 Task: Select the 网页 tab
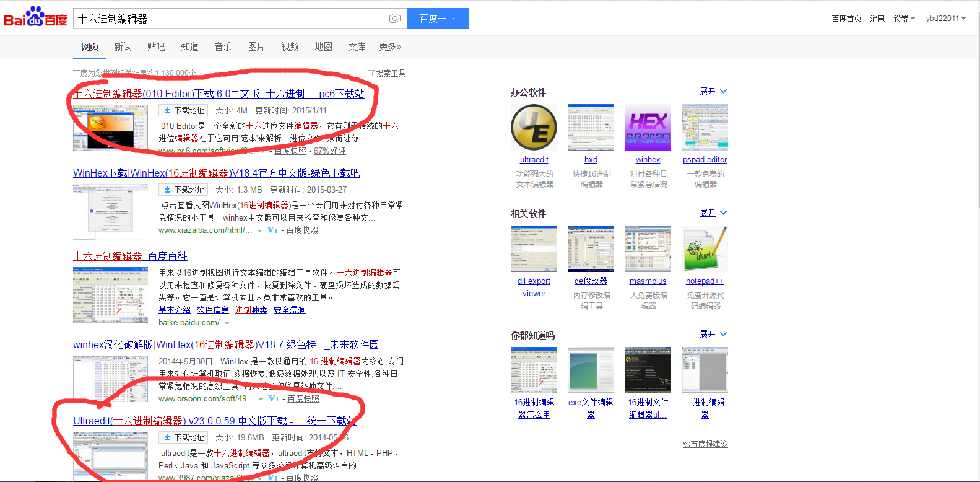click(x=90, y=46)
